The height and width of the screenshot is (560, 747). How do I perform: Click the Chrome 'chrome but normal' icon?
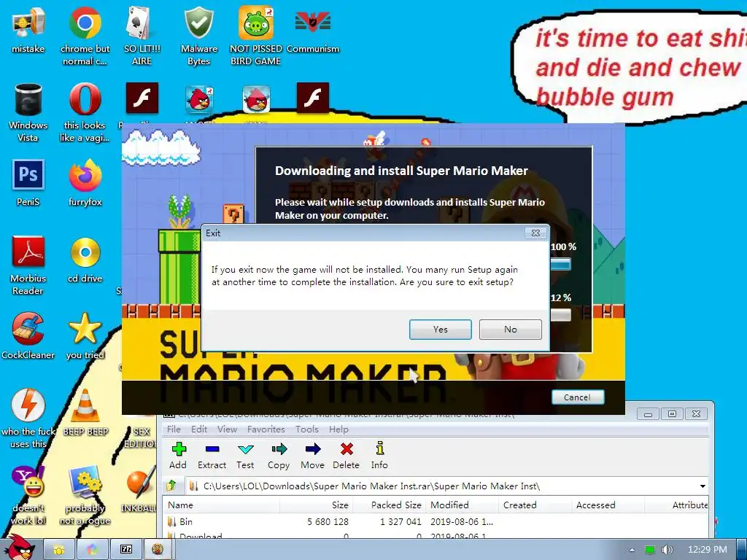click(x=85, y=36)
